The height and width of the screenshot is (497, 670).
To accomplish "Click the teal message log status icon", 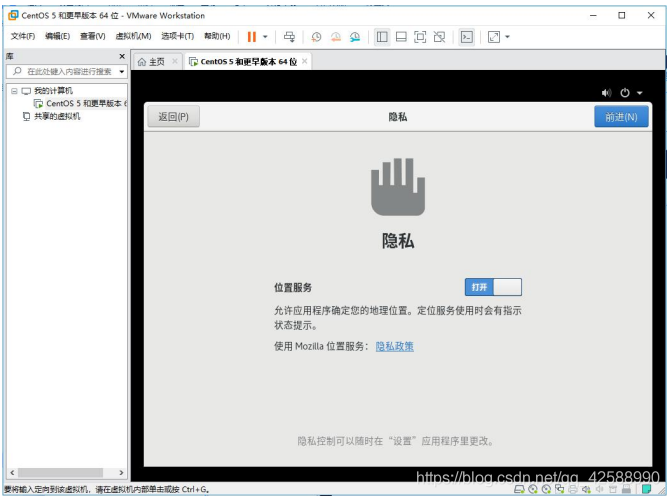I will 646,489.
